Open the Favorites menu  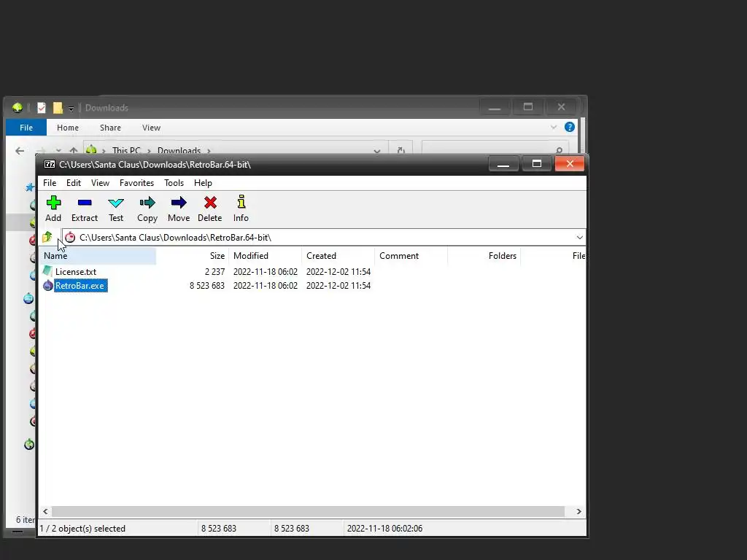(x=136, y=183)
